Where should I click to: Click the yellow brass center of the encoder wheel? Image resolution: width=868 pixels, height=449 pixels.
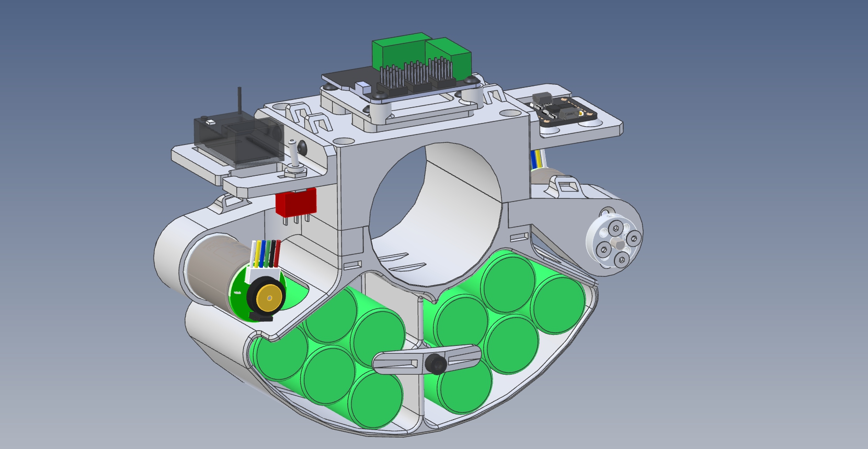point(269,299)
